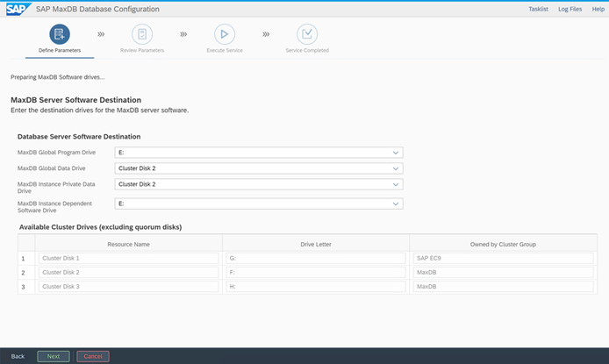
Task: Click the Execute Service label
Action: pos(225,51)
